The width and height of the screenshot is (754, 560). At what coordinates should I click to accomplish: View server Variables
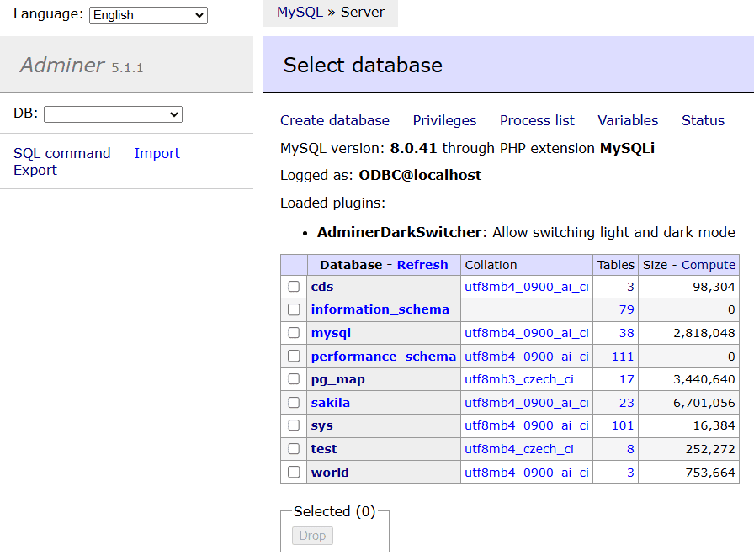(x=628, y=120)
